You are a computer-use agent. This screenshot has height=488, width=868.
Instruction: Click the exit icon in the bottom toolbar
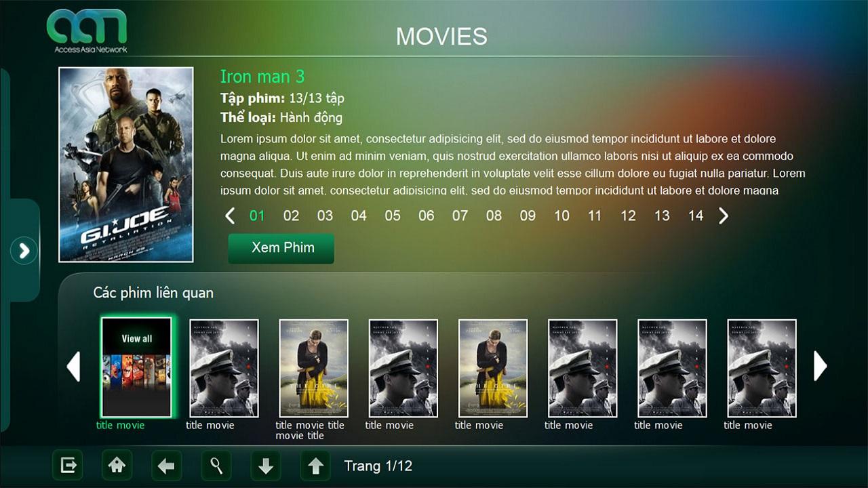(x=68, y=466)
